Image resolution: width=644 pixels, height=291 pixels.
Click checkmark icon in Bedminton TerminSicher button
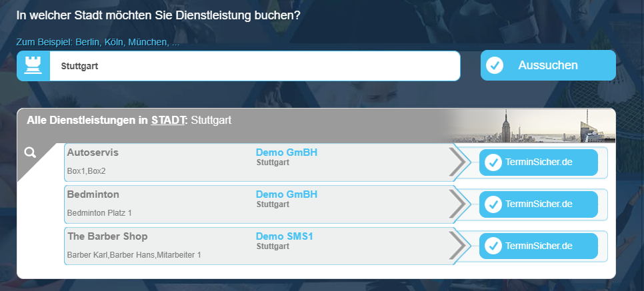493,204
